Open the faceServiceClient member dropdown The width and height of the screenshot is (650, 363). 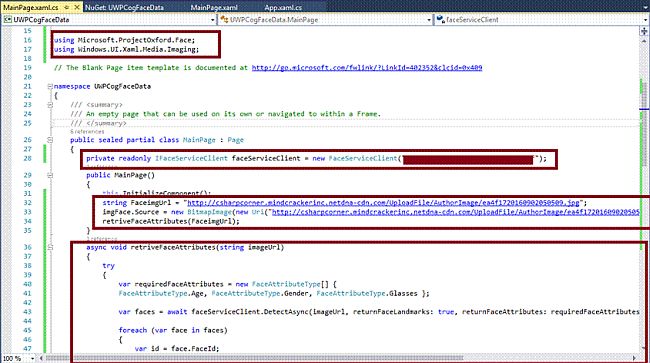(645, 19)
